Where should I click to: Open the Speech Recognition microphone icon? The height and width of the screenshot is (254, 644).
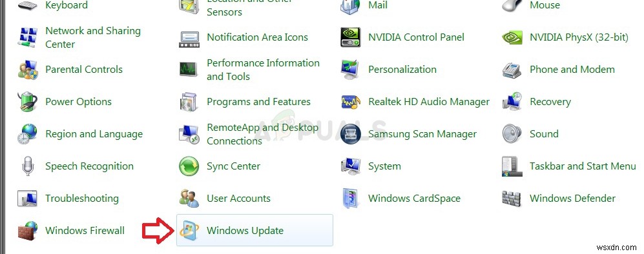tap(28, 166)
